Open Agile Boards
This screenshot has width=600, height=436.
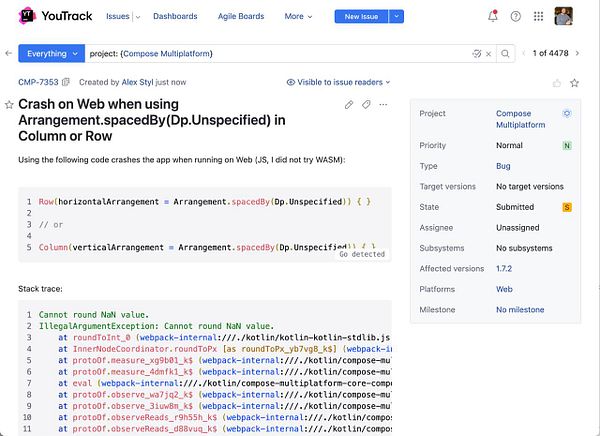(x=241, y=16)
